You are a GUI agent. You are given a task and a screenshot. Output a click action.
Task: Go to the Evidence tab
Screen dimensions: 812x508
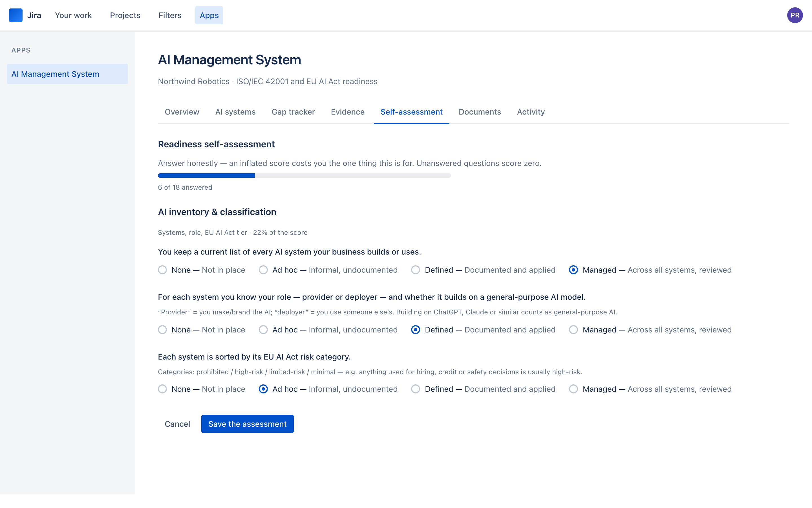pyautogui.click(x=347, y=112)
